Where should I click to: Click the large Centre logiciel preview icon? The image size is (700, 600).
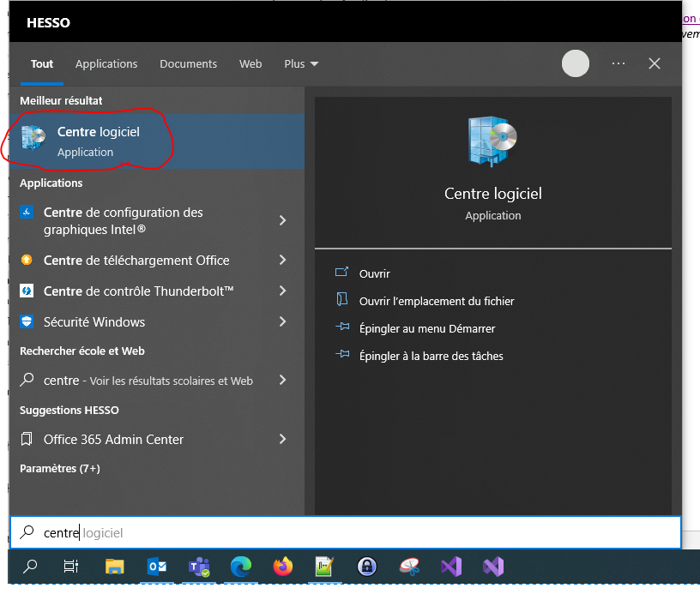tap(492, 141)
